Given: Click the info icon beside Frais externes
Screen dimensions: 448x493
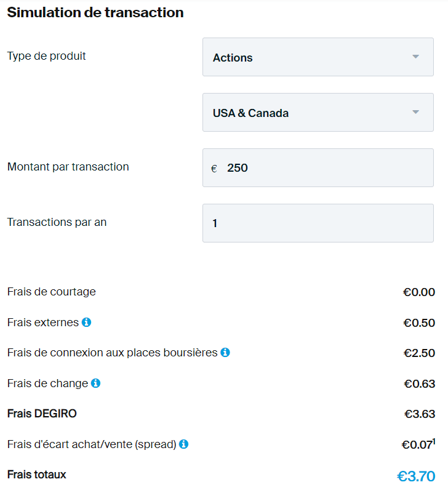Looking at the screenshot, I should pos(86,322).
